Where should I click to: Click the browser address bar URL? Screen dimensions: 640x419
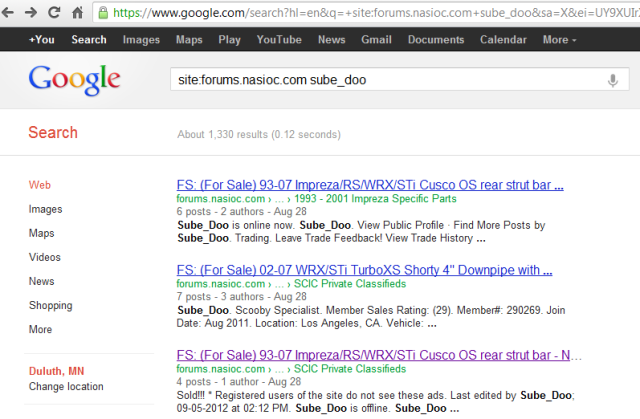tap(376, 13)
